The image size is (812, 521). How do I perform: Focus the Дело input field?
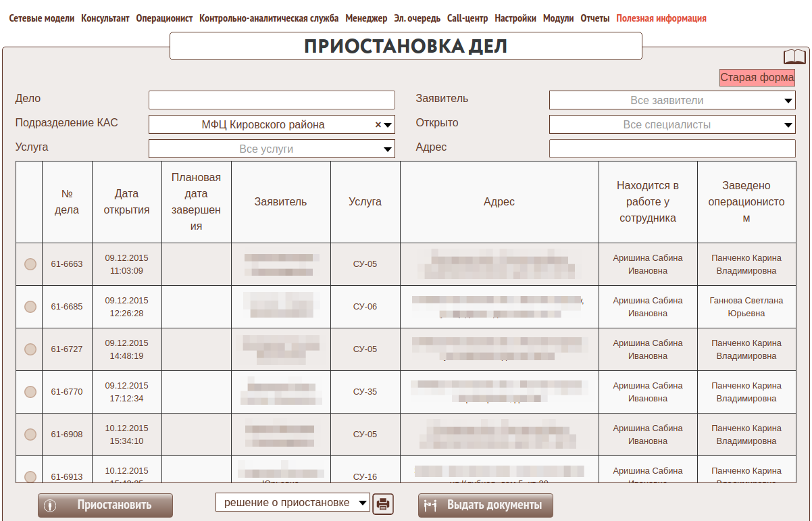(272, 100)
